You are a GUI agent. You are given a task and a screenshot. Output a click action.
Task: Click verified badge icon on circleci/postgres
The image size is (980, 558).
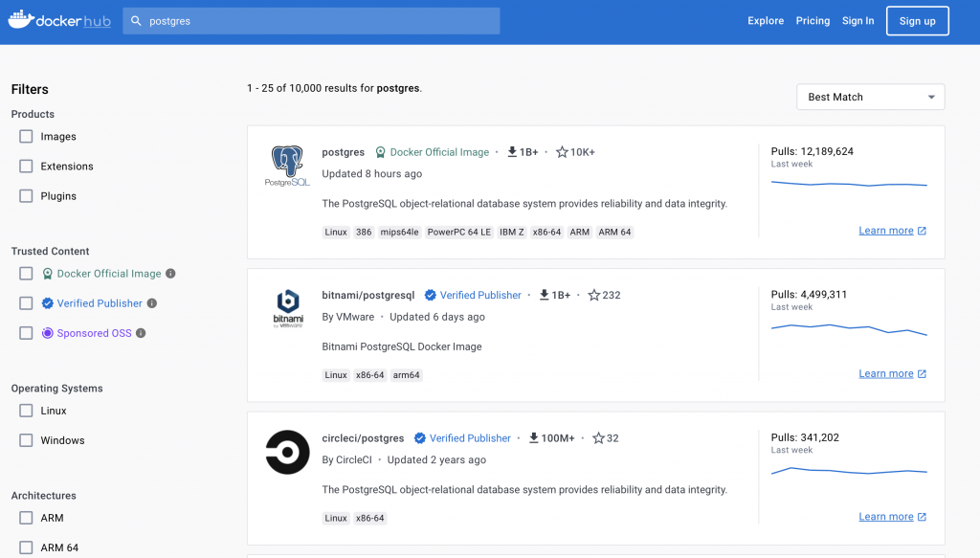tap(420, 438)
